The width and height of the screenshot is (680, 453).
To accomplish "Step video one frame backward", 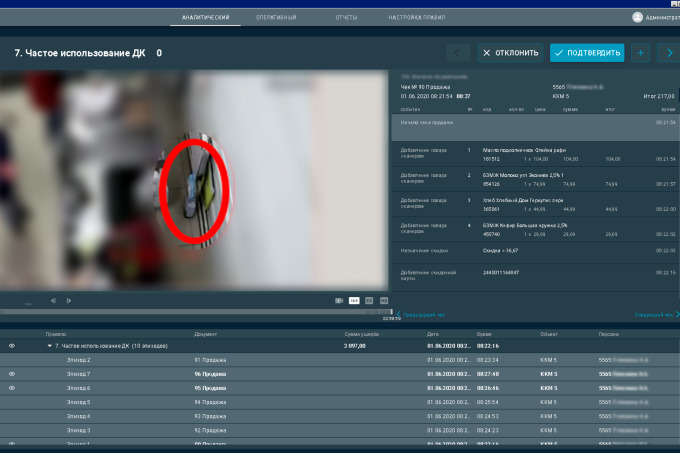I will coord(55,300).
